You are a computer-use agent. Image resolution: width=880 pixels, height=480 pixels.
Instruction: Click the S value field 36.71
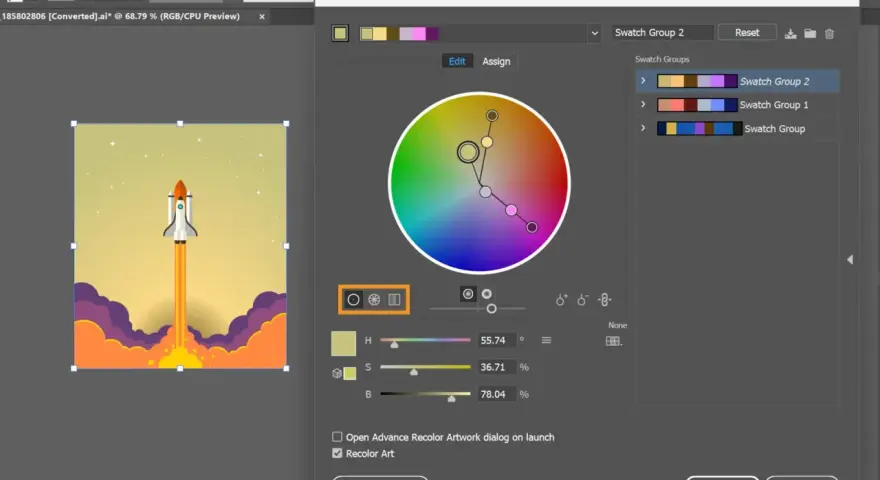click(x=496, y=367)
